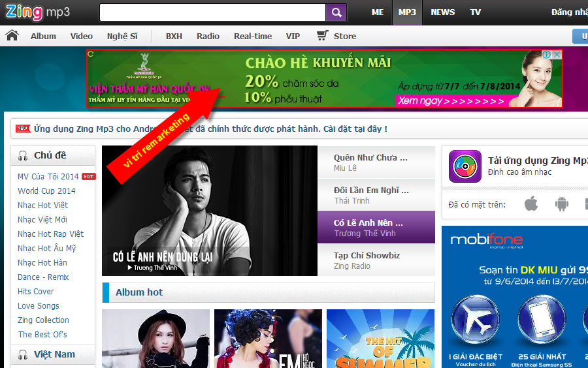Open the Zing Mp3 Android app announcement
The image size is (588, 368).
(210, 129)
